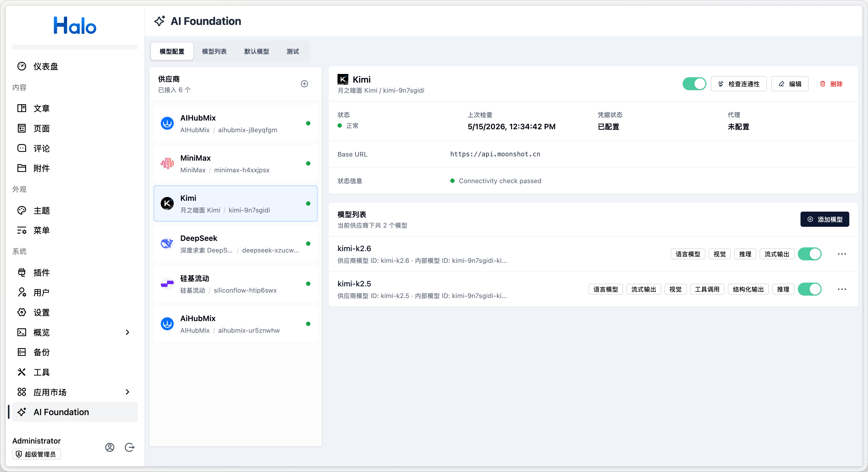Click the MiniMax waveform logo
This screenshot has height=472, width=868.
167,163
